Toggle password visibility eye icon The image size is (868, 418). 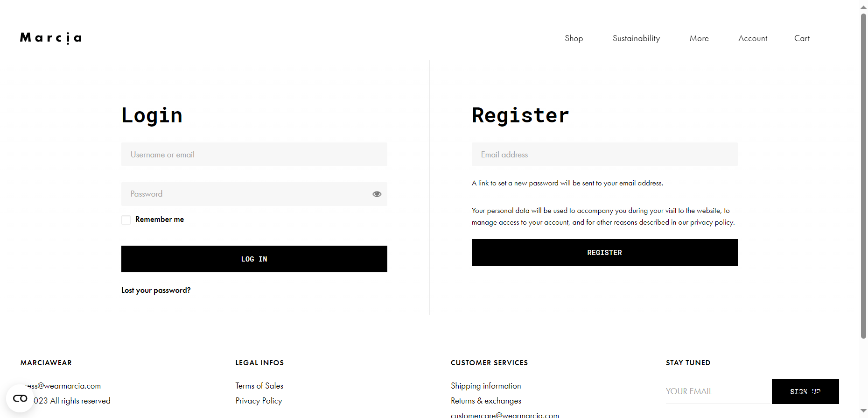(x=377, y=194)
